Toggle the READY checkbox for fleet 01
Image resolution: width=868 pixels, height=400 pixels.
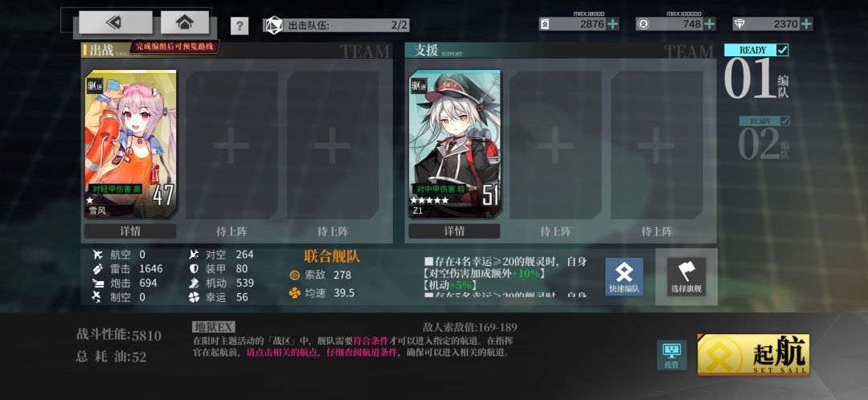(x=782, y=50)
